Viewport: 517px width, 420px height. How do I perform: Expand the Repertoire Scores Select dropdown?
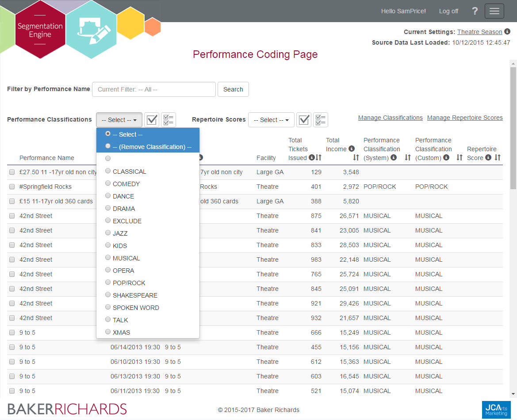coord(271,120)
